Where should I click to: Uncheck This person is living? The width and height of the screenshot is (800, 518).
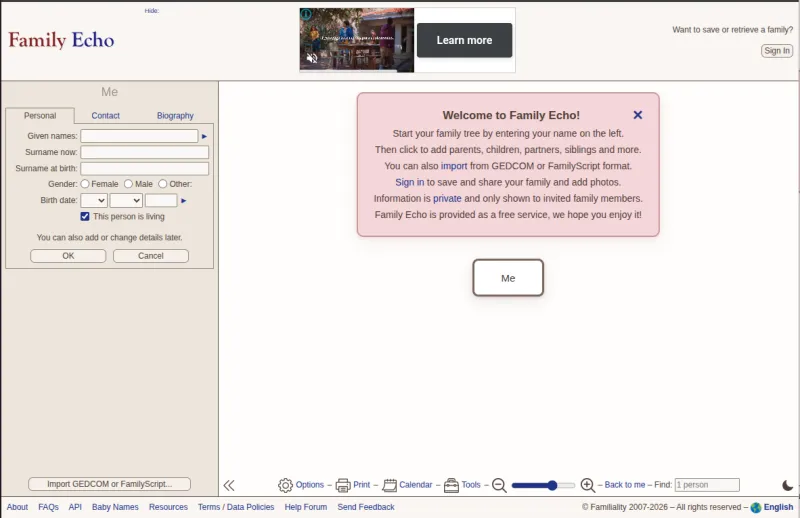click(x=85, y=216)
